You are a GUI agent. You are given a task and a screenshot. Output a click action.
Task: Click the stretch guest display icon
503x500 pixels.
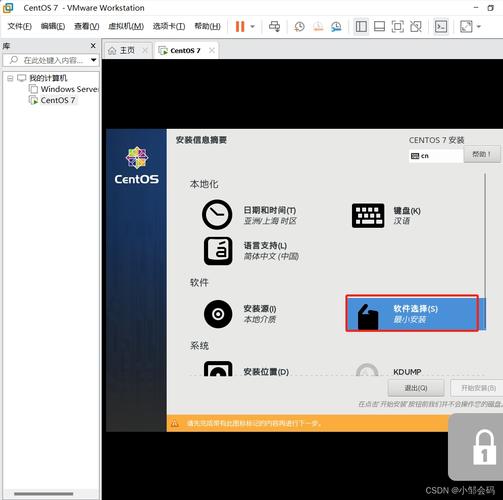[466, 26]
